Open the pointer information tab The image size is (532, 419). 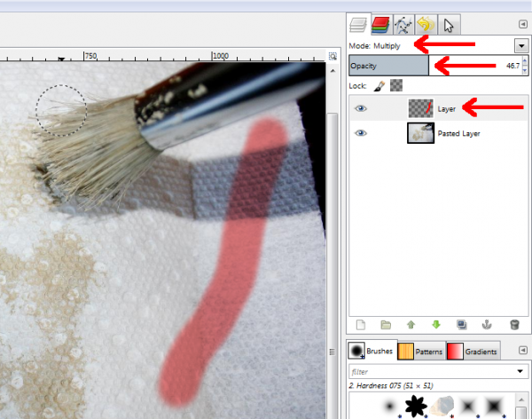449,25
